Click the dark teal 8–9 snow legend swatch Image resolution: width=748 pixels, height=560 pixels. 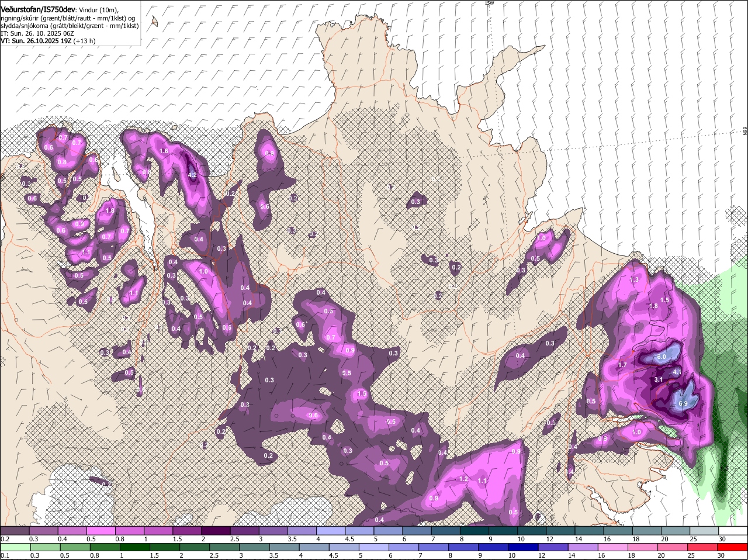(x=475, y=530)
